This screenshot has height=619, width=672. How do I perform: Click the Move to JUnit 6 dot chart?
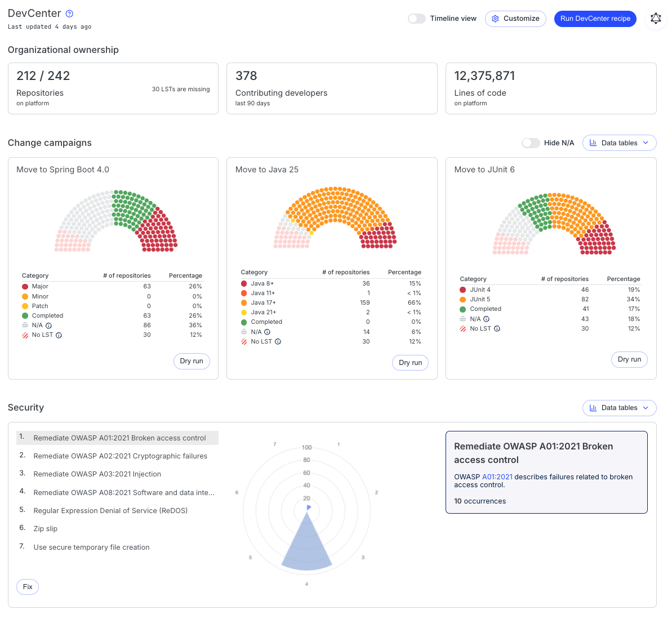(x=554, y=224)
